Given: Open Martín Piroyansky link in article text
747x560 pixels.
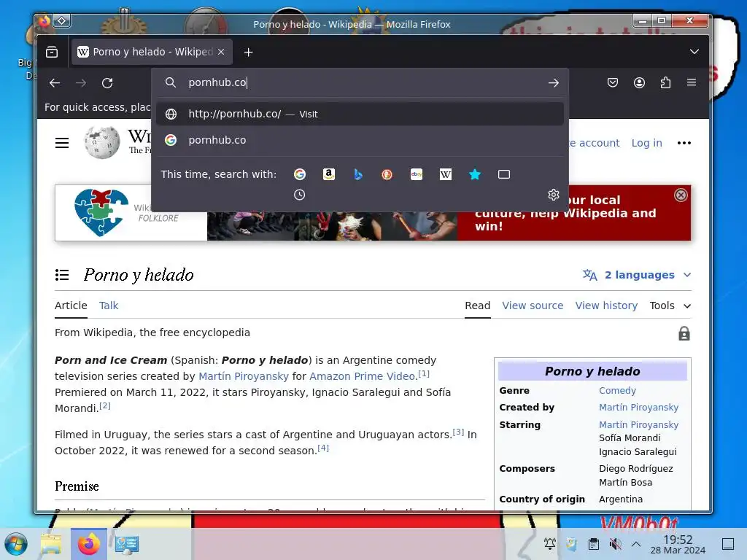Looking at the screenshot, I should (244, 376).
